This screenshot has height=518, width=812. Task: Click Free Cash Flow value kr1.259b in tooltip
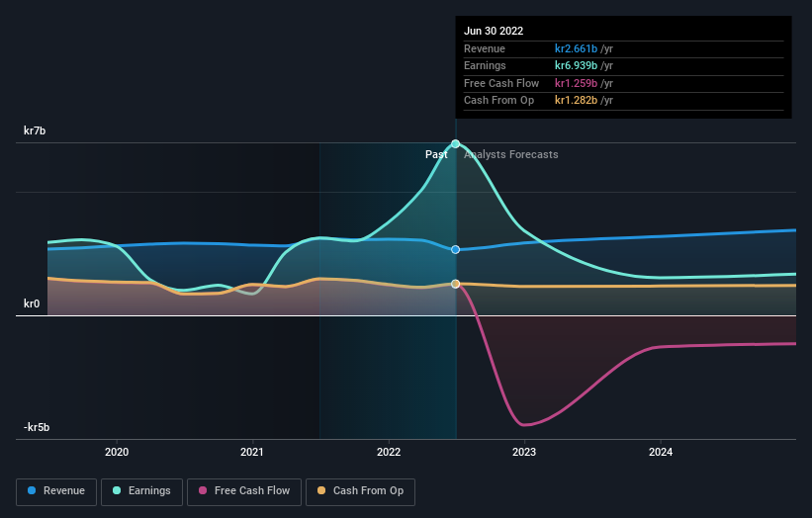point(576,83)
